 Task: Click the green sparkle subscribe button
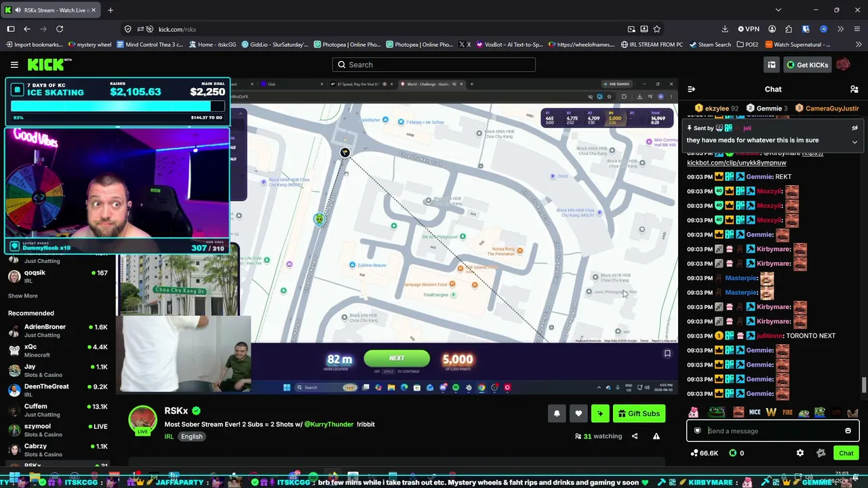tap(600, 413)
